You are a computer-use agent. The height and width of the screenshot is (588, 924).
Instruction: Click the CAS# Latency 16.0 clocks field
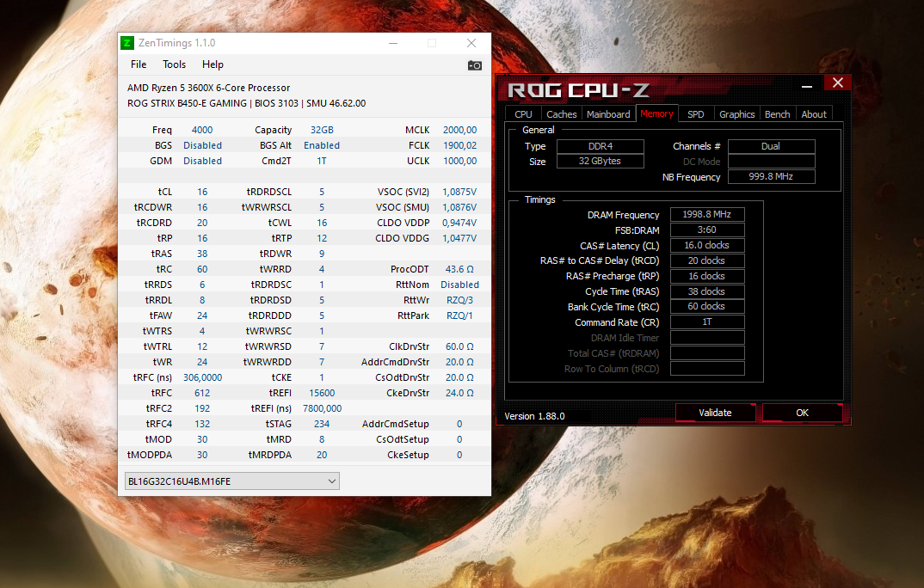[x=707, y=245]
